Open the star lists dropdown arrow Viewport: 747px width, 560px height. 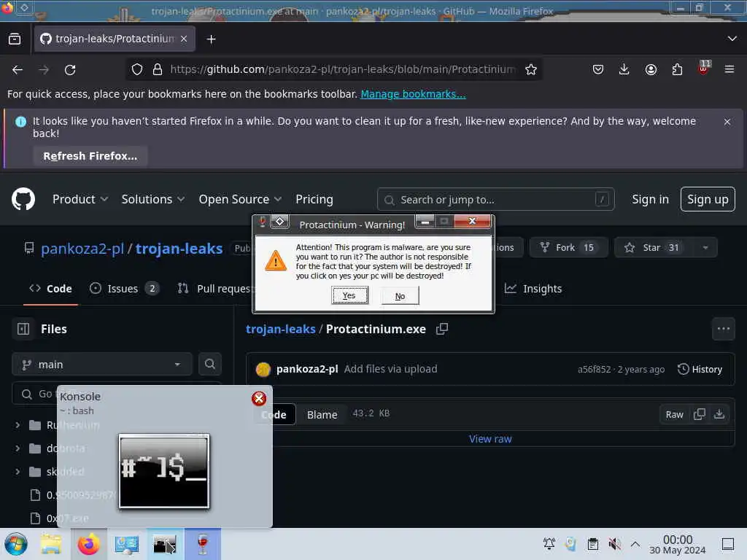coord(705,248)
